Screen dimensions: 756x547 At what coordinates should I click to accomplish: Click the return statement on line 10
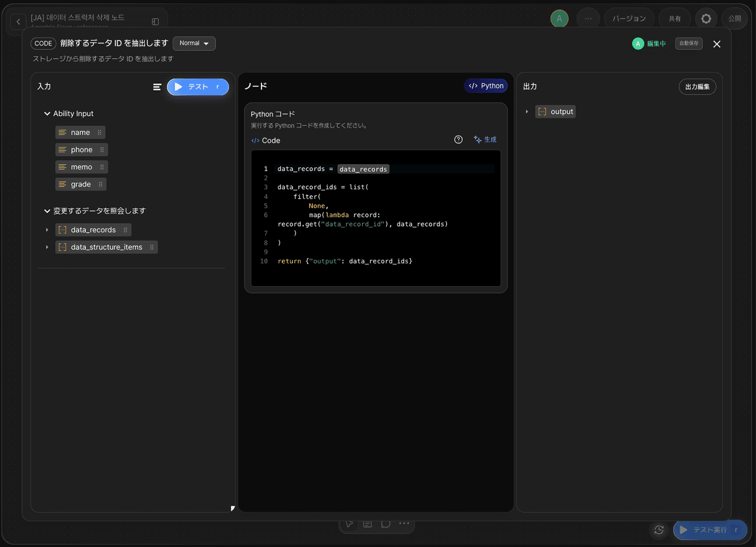(345, 261)
